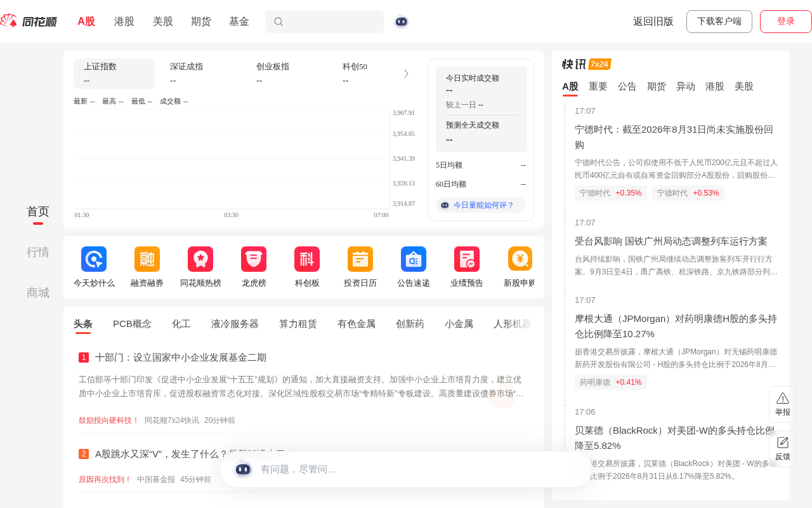Open 龙虎榜 icon
The width and height of the screenshot is (812, 508).
(254, 259)
